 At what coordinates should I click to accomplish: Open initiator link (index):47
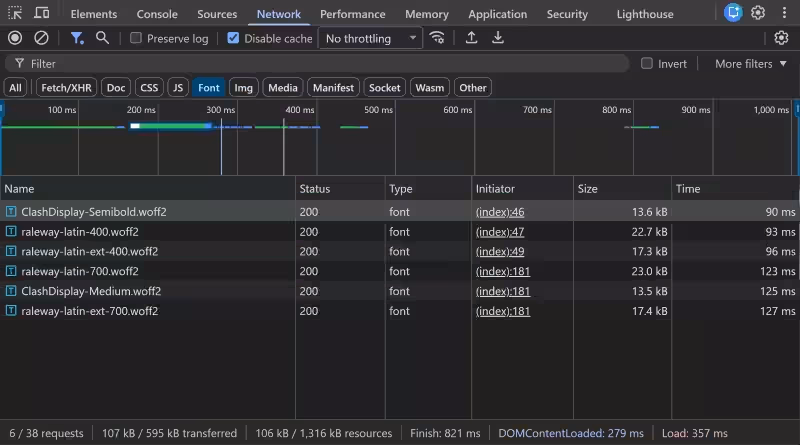tap(500, 232)
